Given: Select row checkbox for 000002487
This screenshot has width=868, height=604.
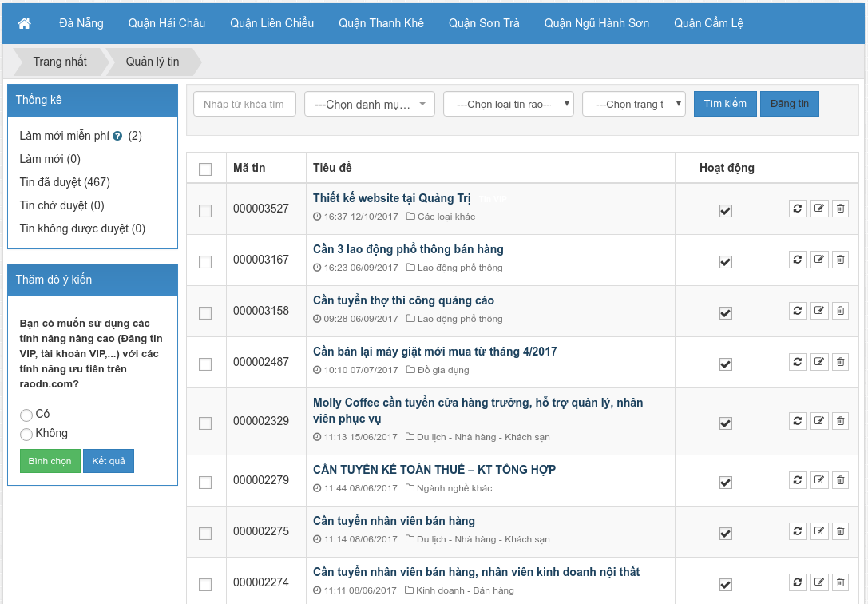Looking at the screenshot, I should coord(205,364).
